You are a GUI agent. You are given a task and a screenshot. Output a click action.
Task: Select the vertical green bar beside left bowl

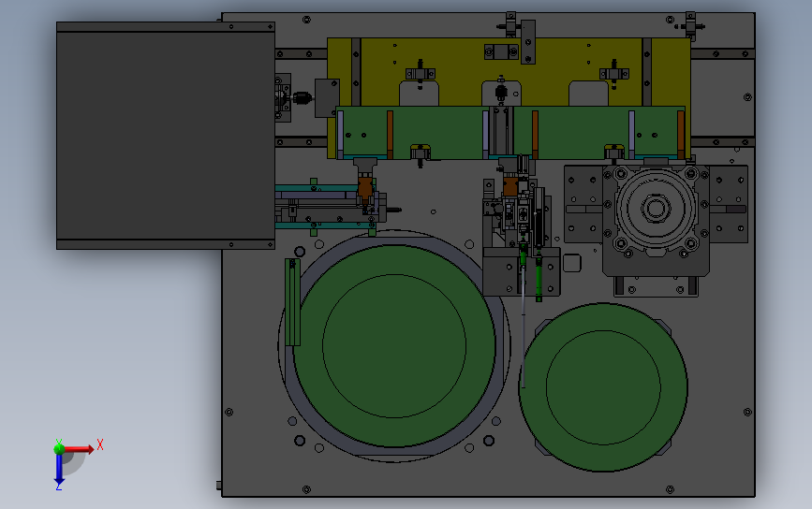click(292, 302)
